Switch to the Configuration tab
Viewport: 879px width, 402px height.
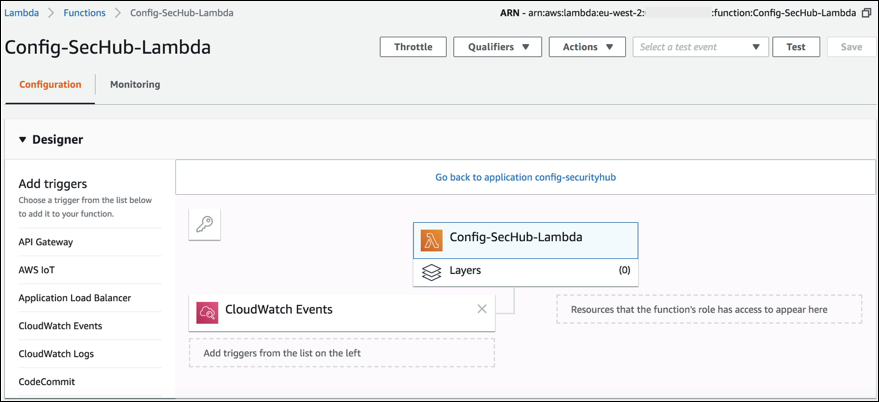point(50,85)
